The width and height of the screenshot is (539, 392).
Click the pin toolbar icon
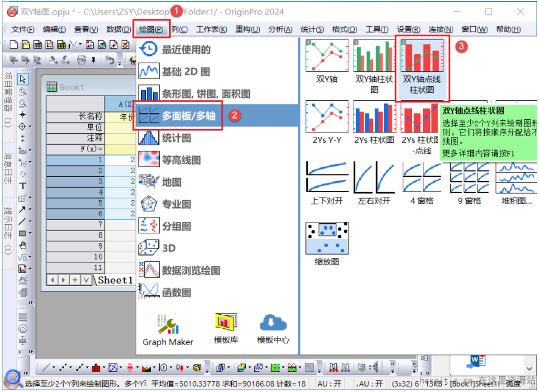93,60
